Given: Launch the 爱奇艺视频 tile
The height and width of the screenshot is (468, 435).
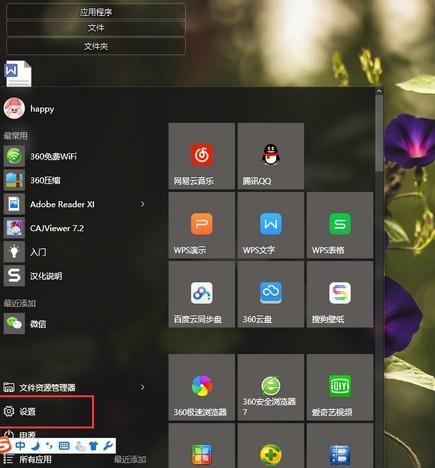Looking at the screenshot, I should (x=340, y=387).
